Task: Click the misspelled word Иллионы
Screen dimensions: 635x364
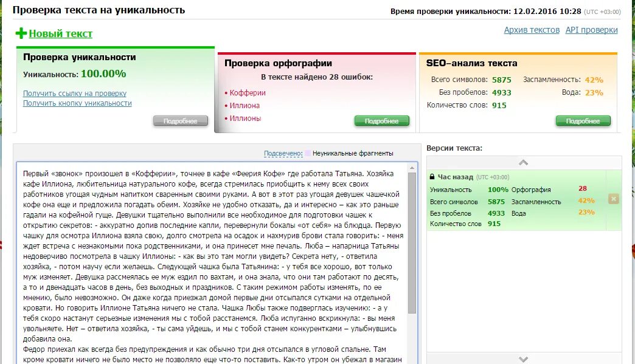Action: (245, 118)
